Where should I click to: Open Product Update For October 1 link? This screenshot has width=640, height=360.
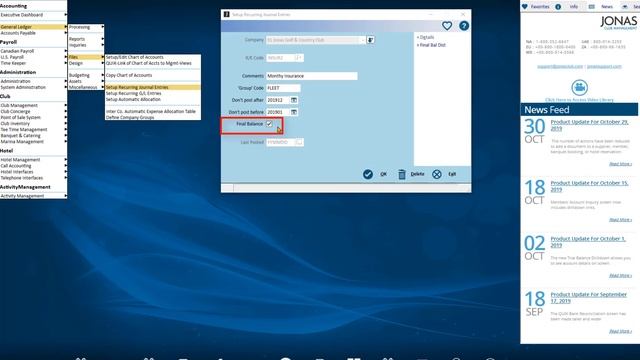588,242
